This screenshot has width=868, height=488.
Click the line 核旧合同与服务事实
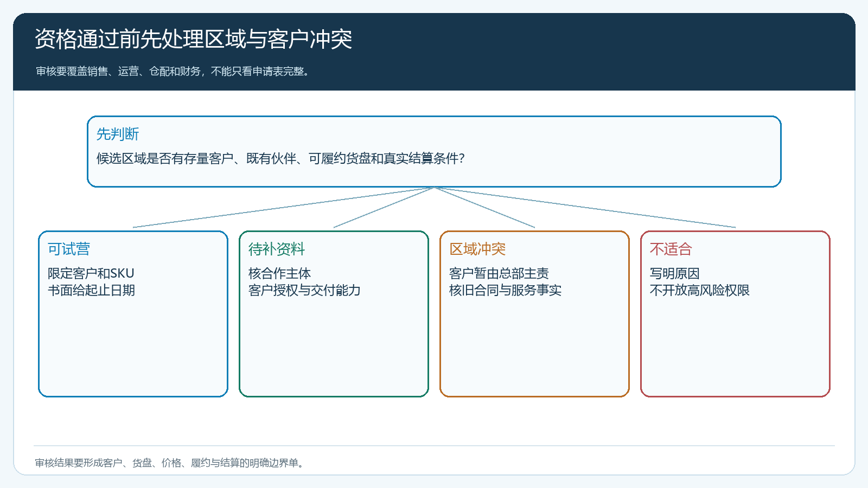[505, 290]
